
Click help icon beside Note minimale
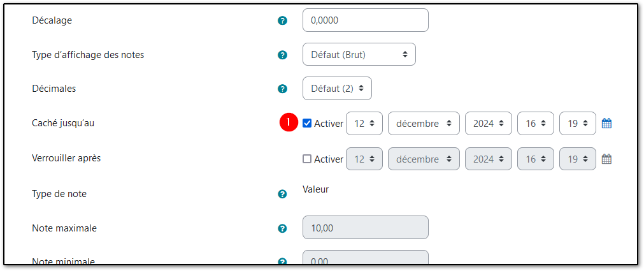coord(283,261)
